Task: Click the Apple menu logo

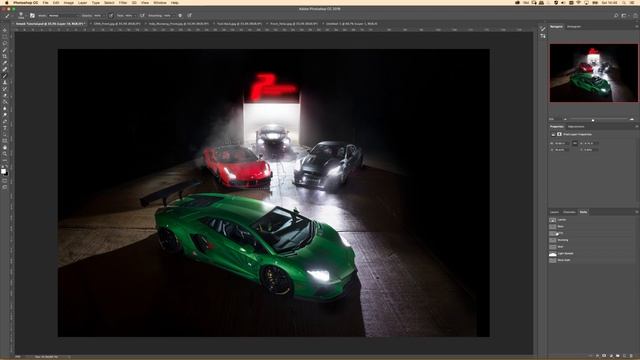Action: pyautogui.click(x=7, y=2)
